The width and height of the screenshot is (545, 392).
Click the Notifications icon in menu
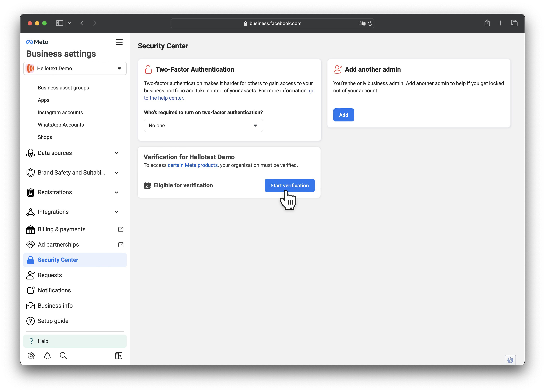click(x=31, y=291)
